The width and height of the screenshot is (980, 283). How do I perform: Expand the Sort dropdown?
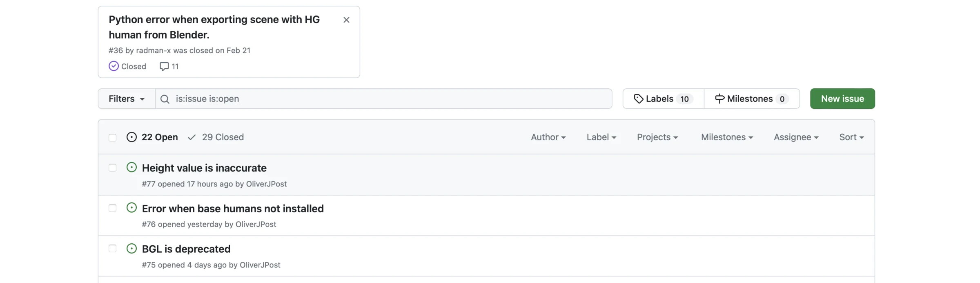coord(851,137)
